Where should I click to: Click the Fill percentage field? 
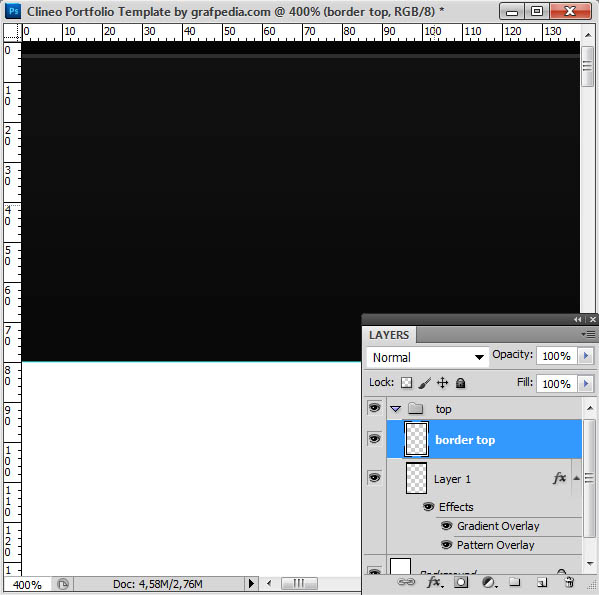coord(557,383)
